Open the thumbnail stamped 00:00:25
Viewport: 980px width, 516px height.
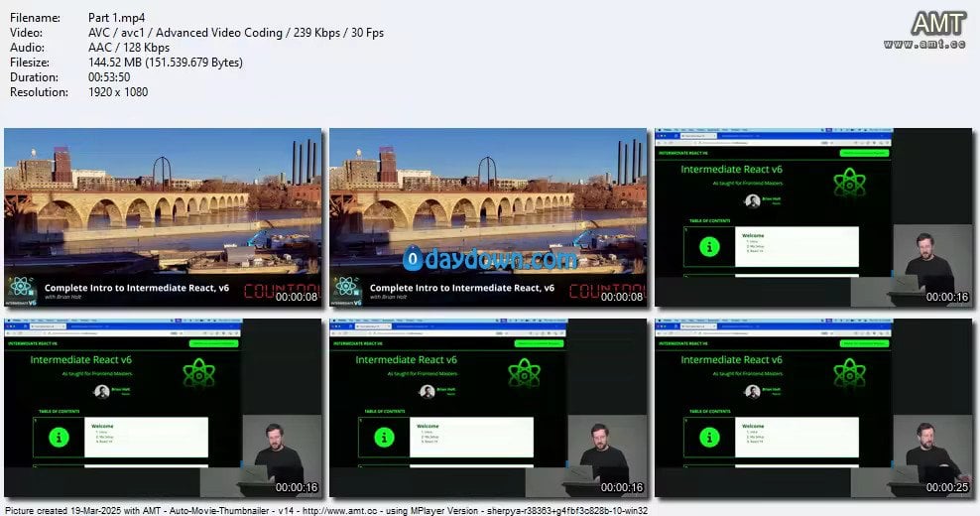pyautogui.click(x=813, y=409)
